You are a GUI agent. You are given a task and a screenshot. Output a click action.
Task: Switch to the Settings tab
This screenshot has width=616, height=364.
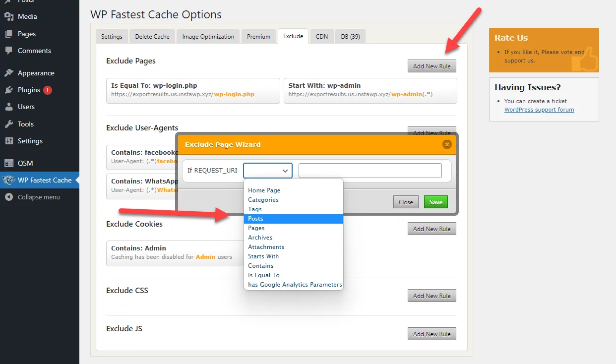click(112, 36)
